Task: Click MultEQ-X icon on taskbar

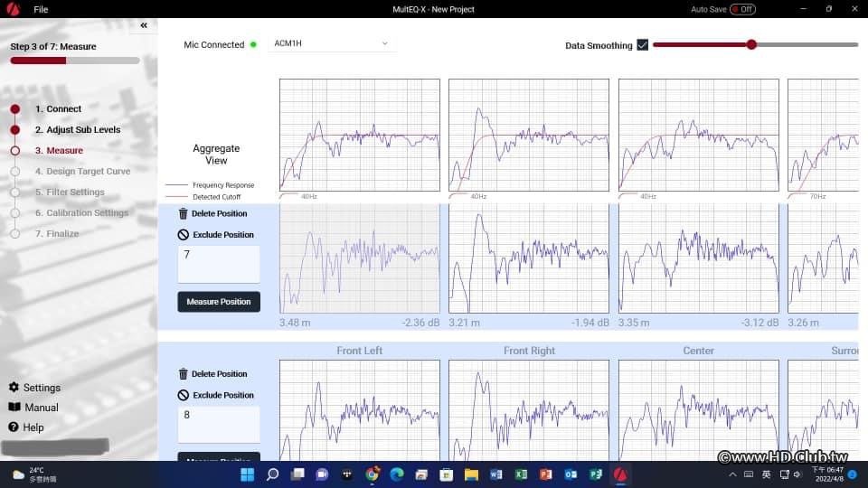Action: (x=620, y=474)
